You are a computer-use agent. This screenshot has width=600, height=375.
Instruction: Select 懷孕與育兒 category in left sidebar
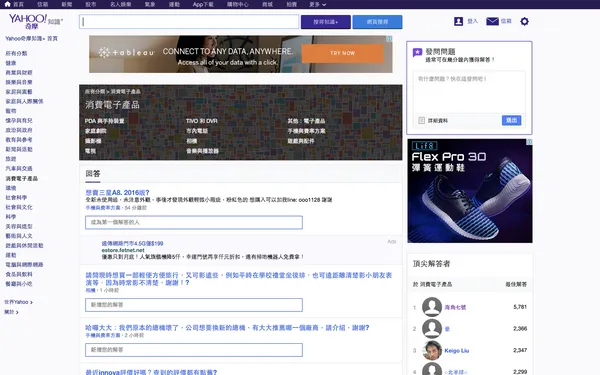tap(19, 121)
